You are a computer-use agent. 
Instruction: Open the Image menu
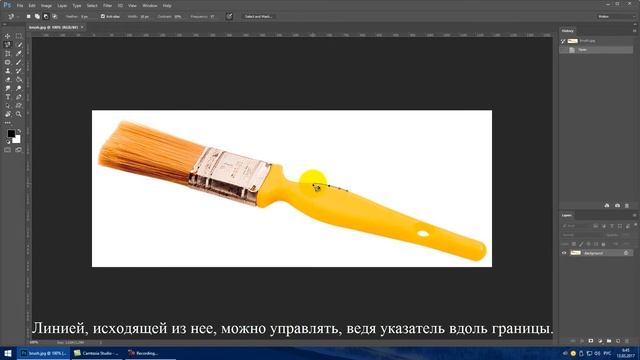46,6
